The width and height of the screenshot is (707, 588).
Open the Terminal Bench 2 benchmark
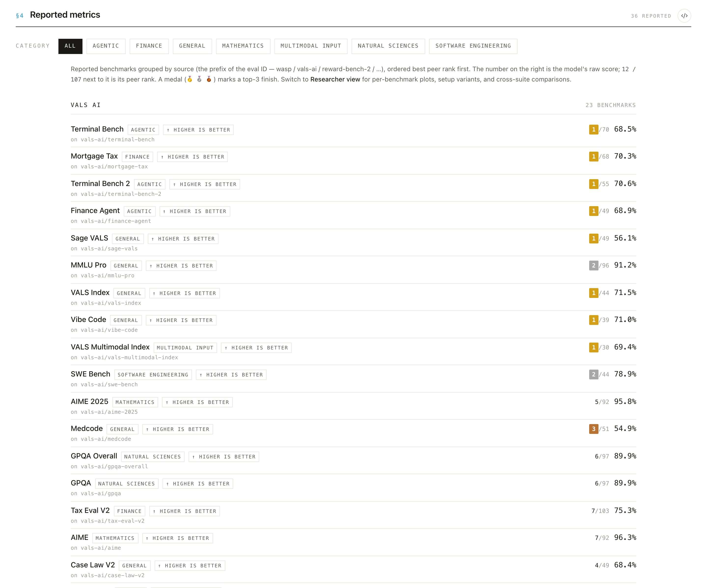click(353, 188)
